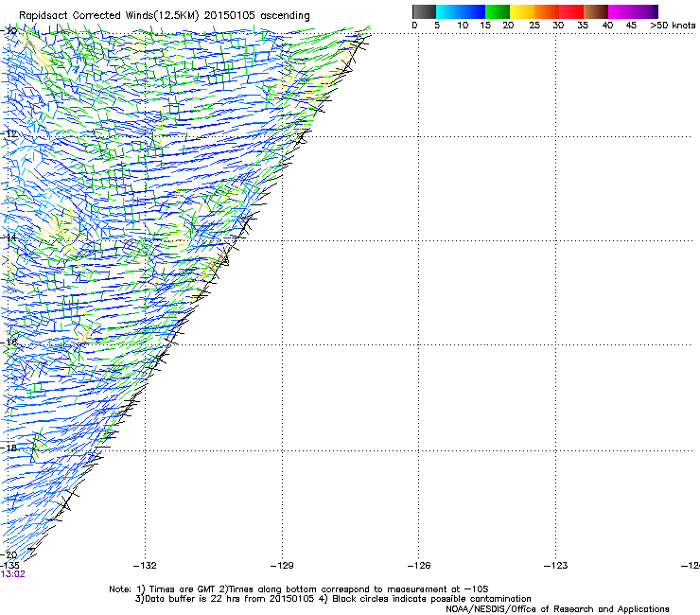Click the legend label "45"
The width and height of the screenshot is (700, 615).
[x=631, y=26]
